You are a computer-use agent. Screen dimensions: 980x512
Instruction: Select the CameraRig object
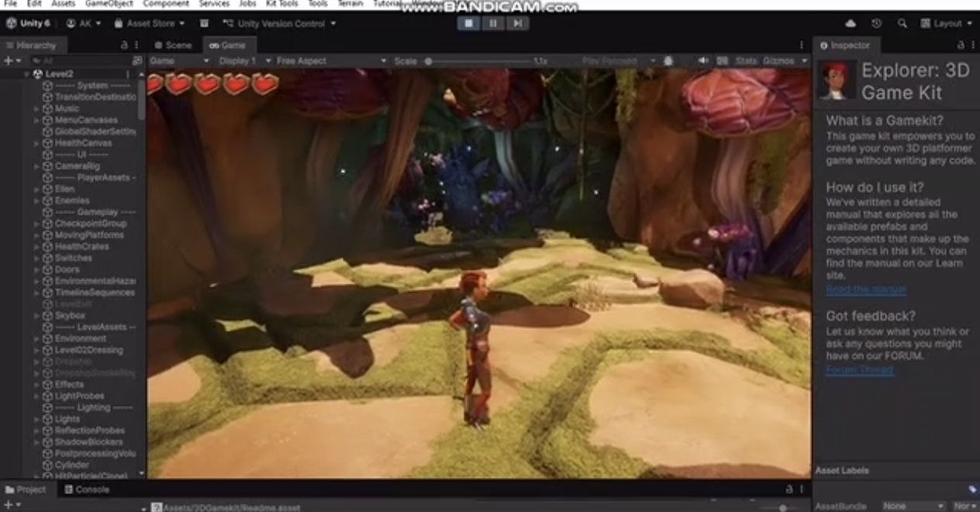[77, 166]
